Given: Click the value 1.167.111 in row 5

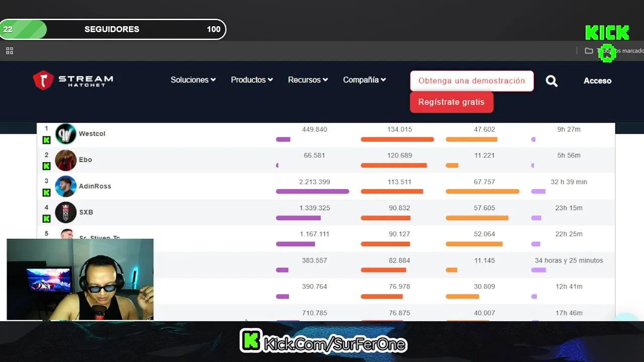Looking at the screenshot, I should (x=314, y=234).
